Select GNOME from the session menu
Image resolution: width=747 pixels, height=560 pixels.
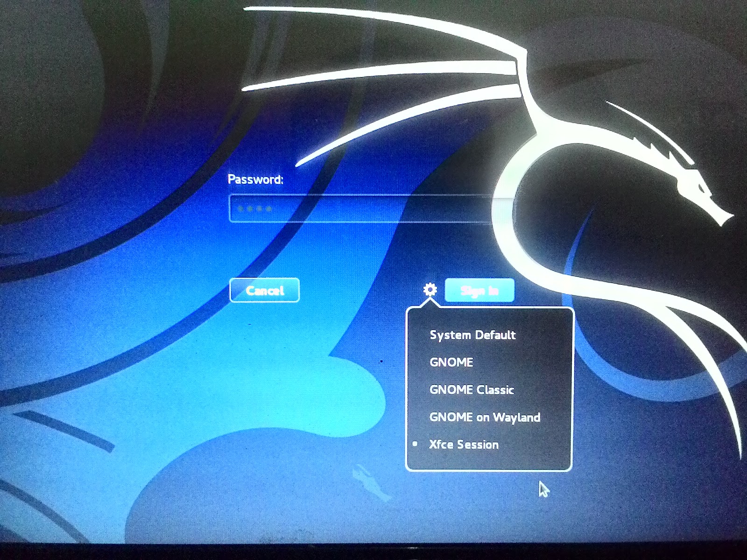[451, 362]
